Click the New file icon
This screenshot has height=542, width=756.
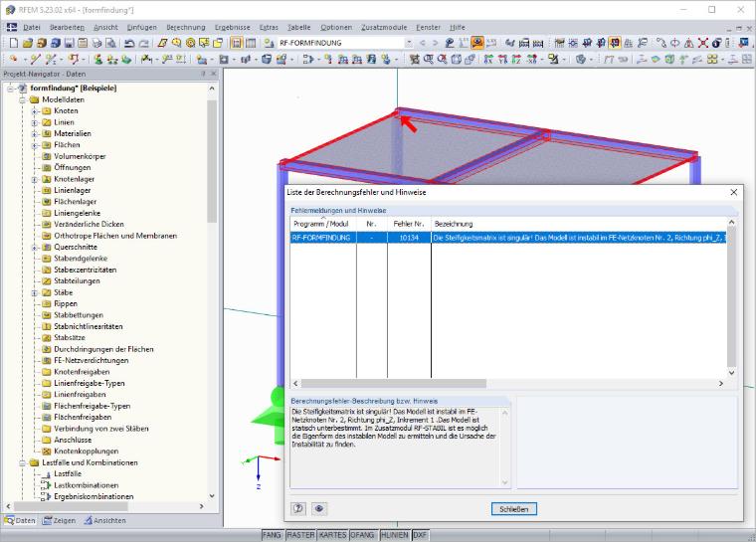14,43
